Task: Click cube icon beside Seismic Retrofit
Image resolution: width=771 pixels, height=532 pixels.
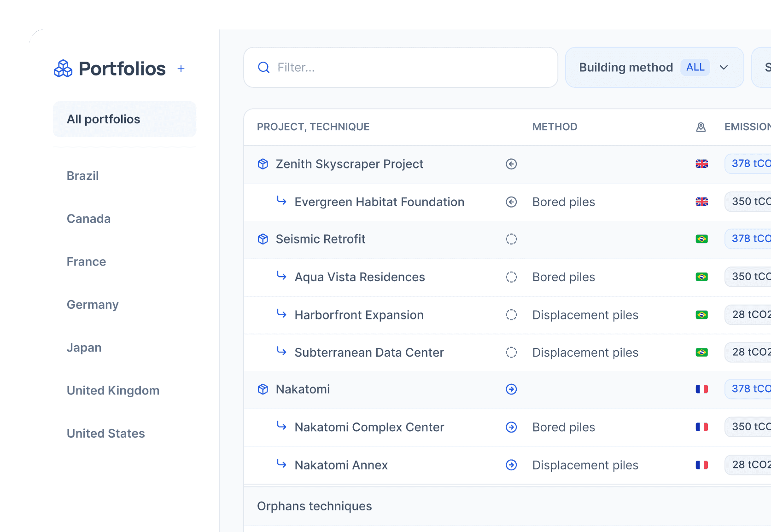Action: [263, 239]
